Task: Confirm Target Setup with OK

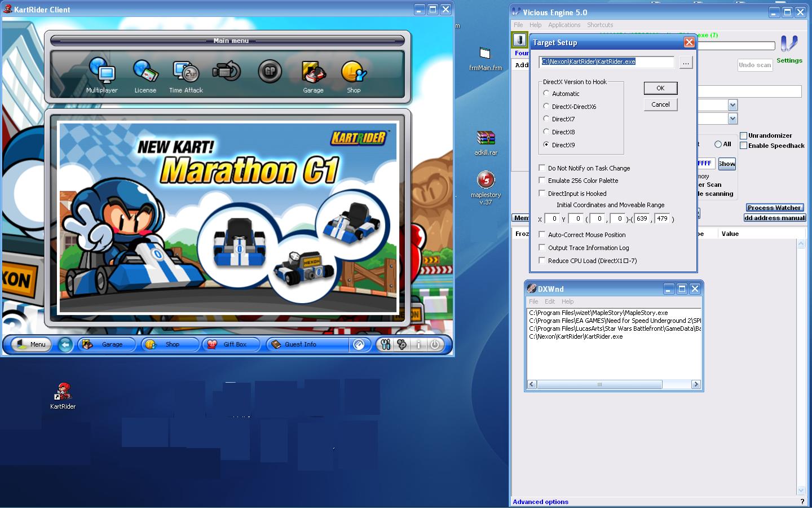Action: coord(660,88)
